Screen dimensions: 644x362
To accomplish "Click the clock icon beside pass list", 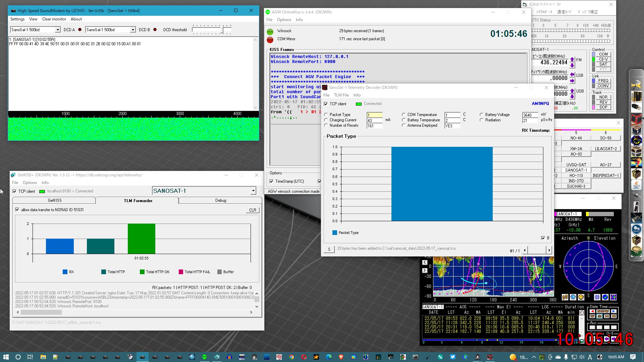I will (x=582, y=312).
